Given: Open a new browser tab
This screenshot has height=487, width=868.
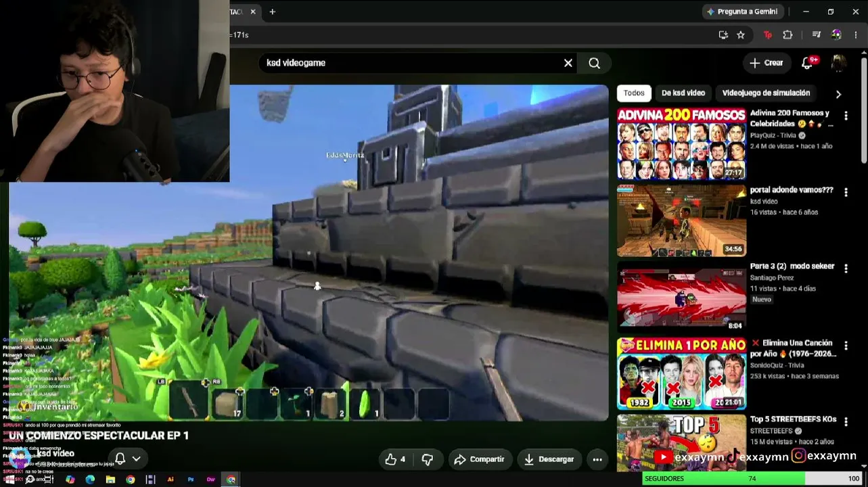Looking at the screenshot, I should 273,11.
